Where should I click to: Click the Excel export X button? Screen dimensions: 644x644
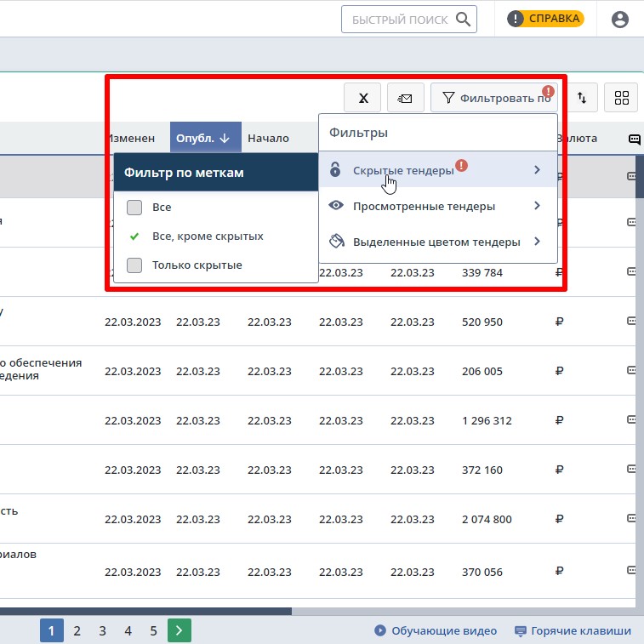(x=362, y=98)
